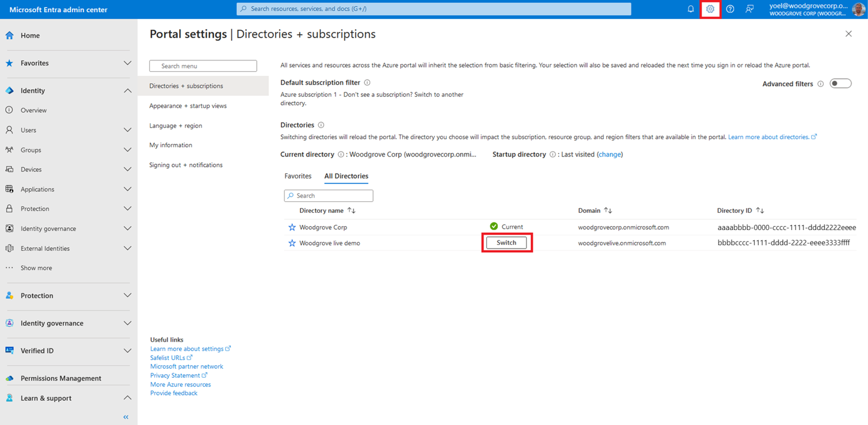Click info icon beside Default subscription filter

click(367, 83)
